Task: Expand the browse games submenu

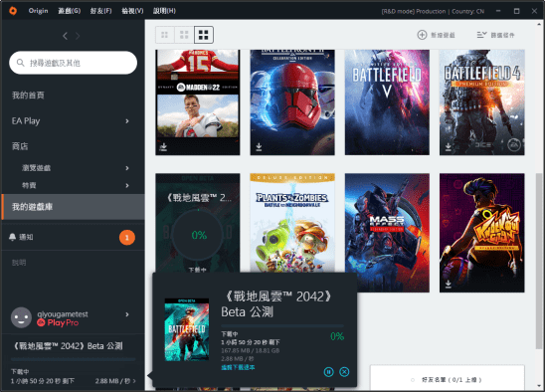Action: [x=127, y=168]
